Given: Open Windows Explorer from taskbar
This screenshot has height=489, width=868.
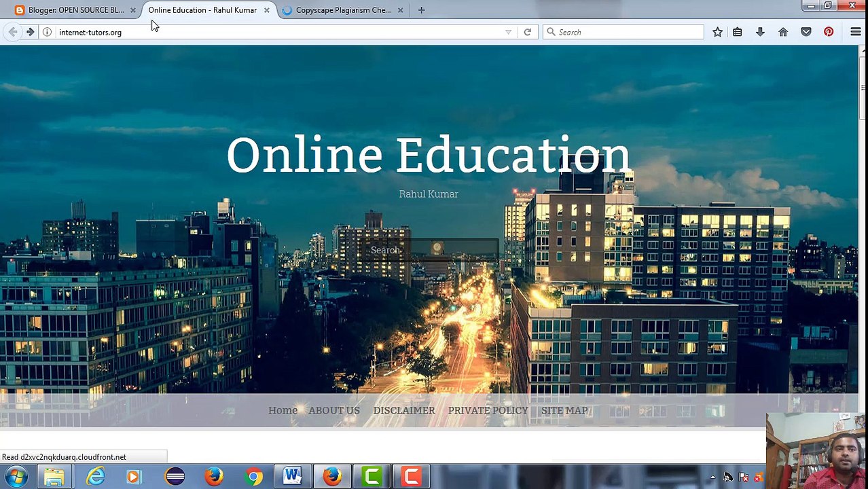Looking at the screenshot, I should click(54, 476).
